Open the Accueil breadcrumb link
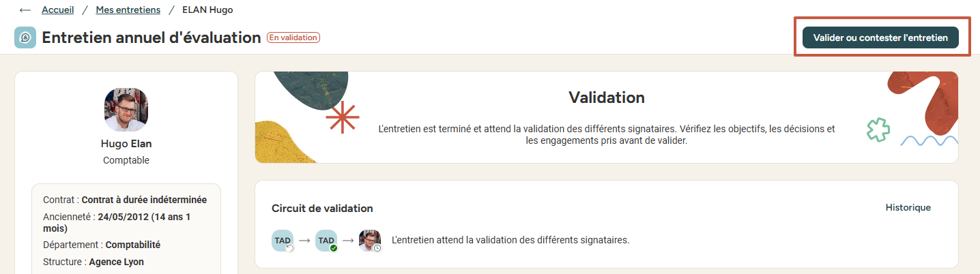This screenshot has height=274, width=980. click(58, 10)
